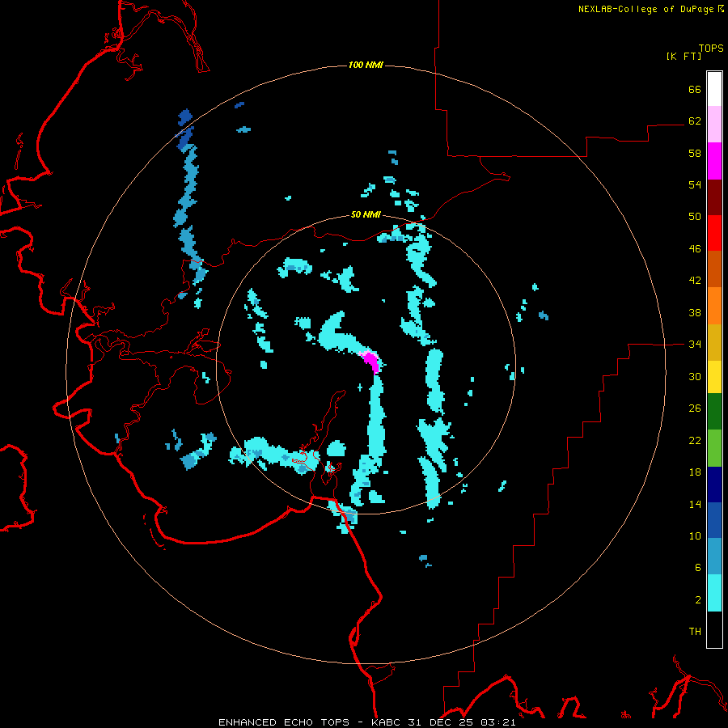Viewport: 728px width, 728px height.
Task: Click the light pink legend swatch
Action: tap(714, 125)
